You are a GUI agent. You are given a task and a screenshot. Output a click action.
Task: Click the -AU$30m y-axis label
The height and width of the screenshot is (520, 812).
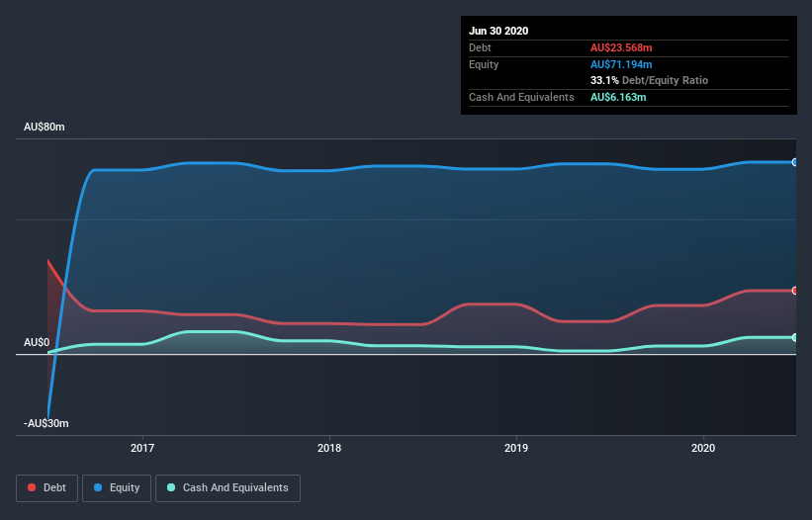[x=46, y=423]
